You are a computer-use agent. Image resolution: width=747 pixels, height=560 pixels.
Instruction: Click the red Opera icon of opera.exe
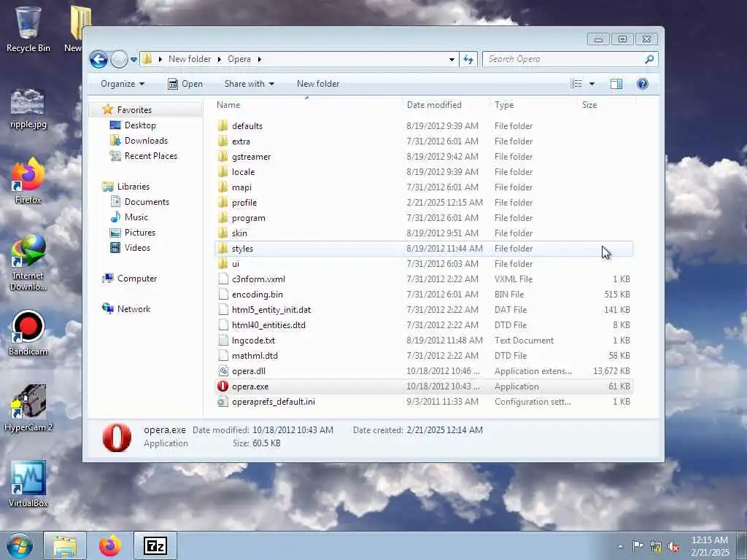222,386
